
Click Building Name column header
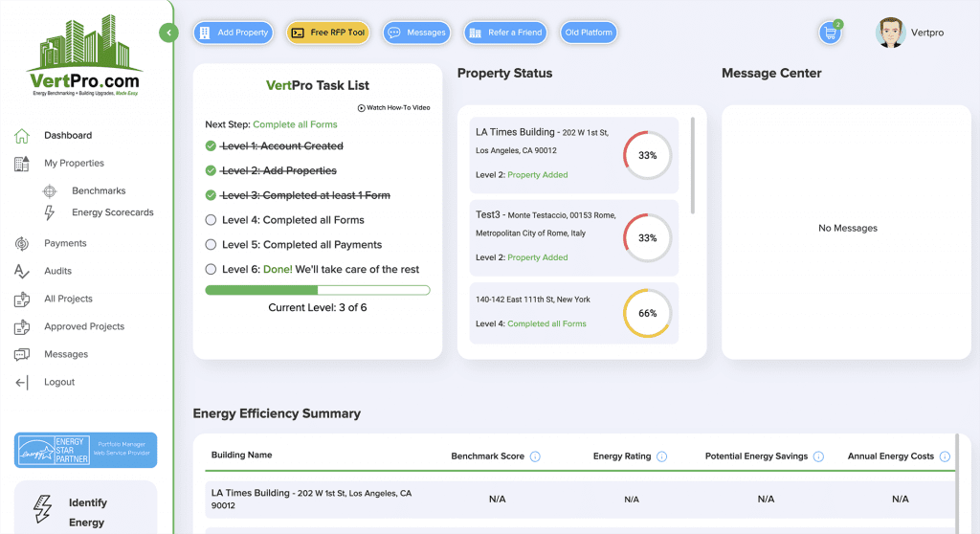pyautogui.click(x=241, y=456)
